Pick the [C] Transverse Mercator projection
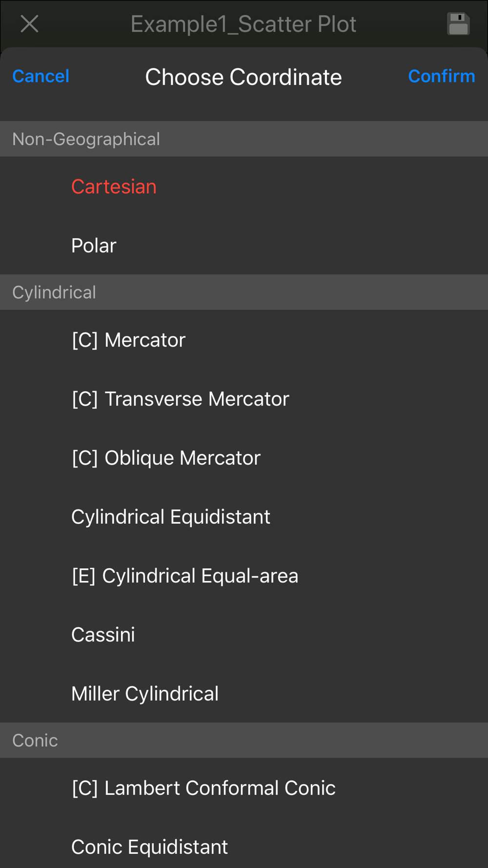This screenshot has height=868, width=488. point(244,399)
